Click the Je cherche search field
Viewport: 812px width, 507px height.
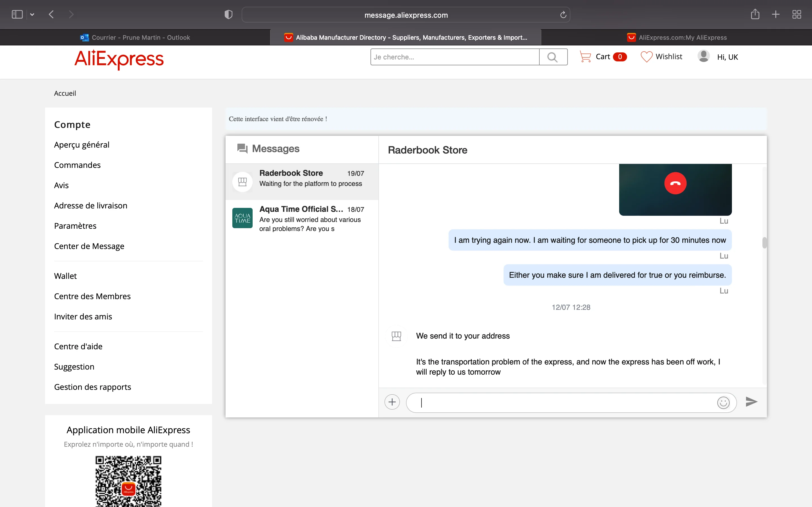click(454, 57)
